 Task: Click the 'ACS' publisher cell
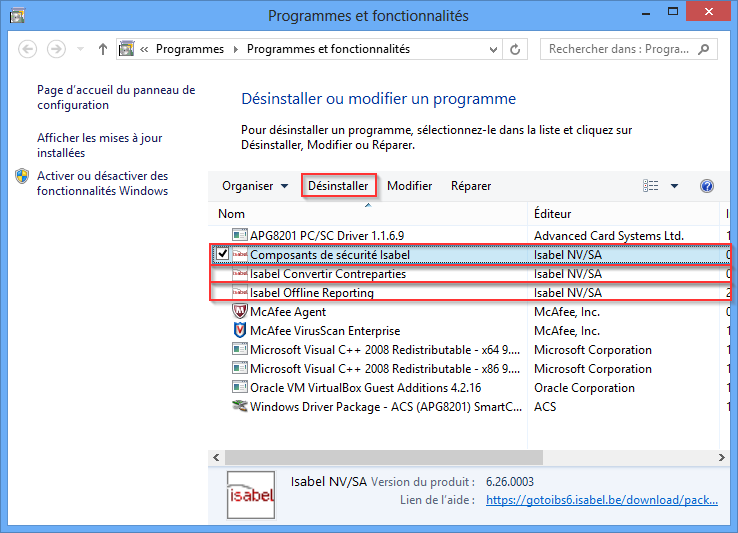[x=545, y=407]
